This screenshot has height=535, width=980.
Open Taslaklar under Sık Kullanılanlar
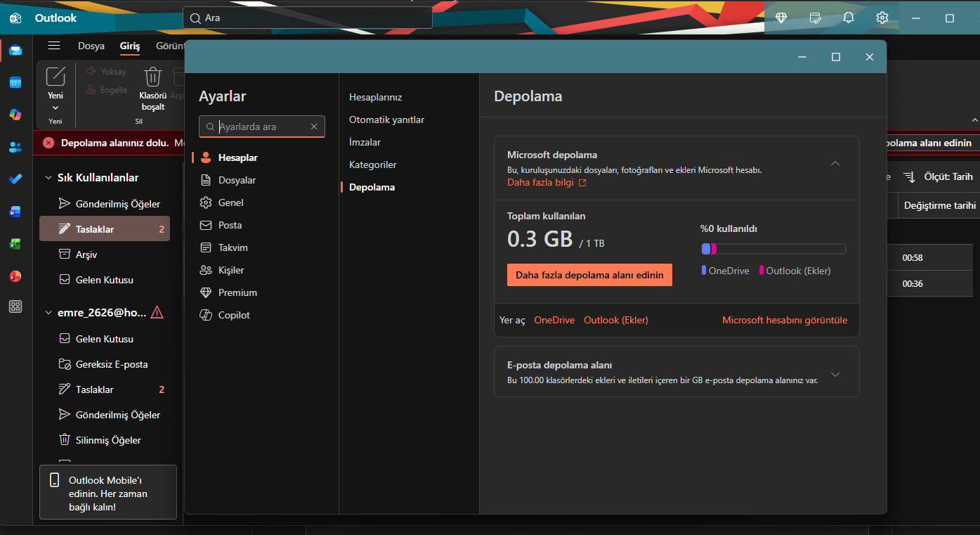(105, 229)
